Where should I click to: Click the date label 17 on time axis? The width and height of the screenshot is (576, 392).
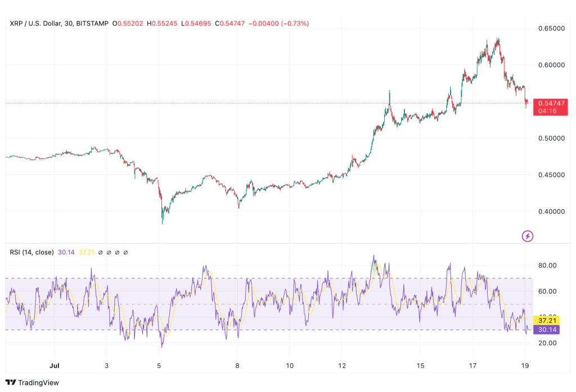(472, 366)
